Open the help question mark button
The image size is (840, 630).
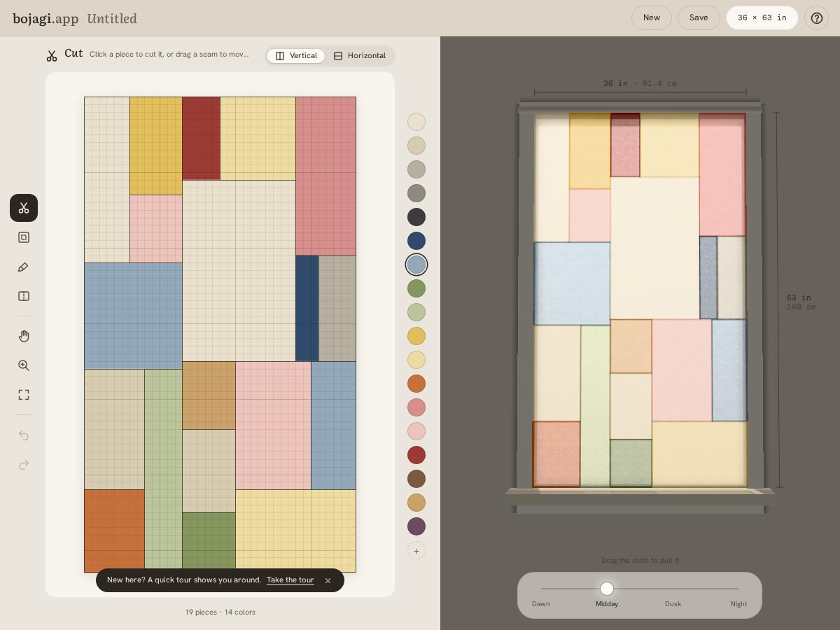[817, 17]
